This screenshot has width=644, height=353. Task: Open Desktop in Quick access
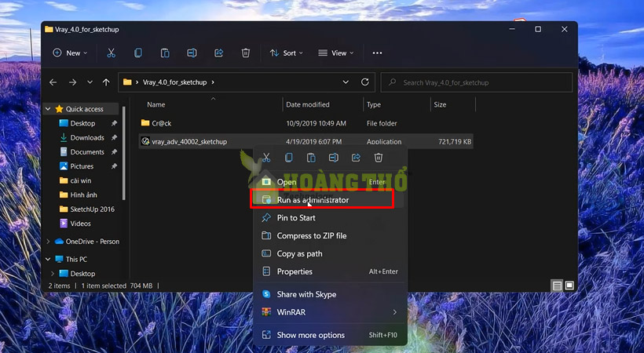[x=82, y=123]
